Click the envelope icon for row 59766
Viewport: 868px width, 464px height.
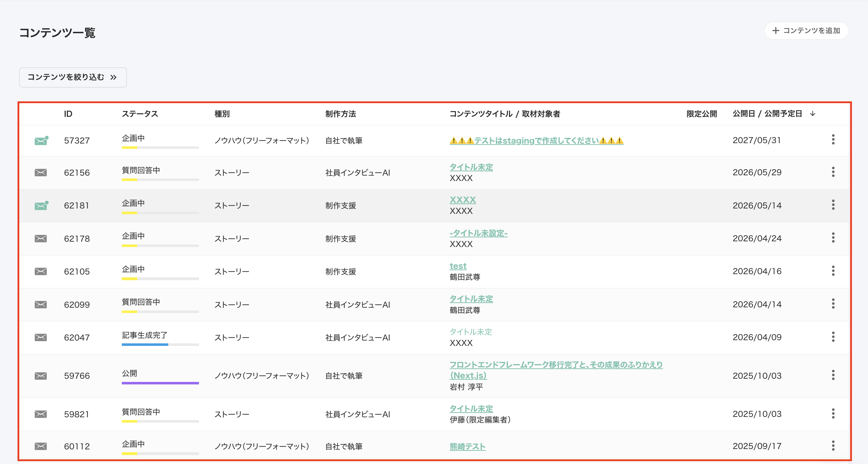click(41, 376)
